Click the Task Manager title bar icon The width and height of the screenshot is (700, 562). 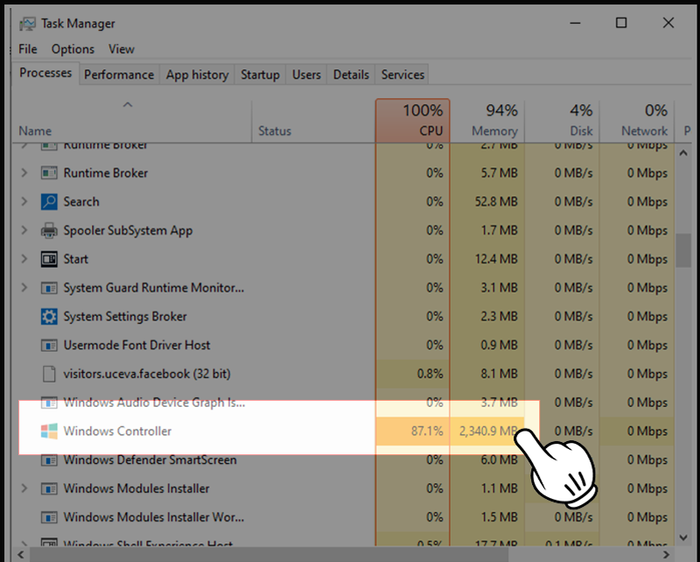click(27, 23)
